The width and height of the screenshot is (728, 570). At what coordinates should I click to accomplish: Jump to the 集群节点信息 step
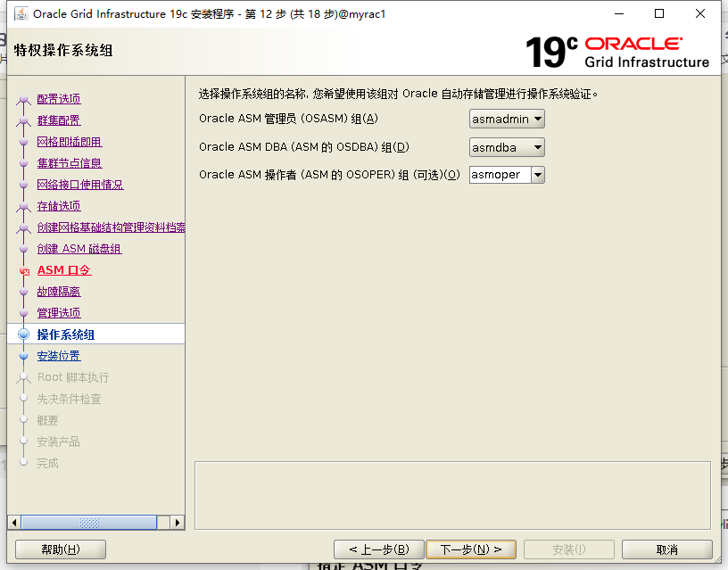[70, 163]
